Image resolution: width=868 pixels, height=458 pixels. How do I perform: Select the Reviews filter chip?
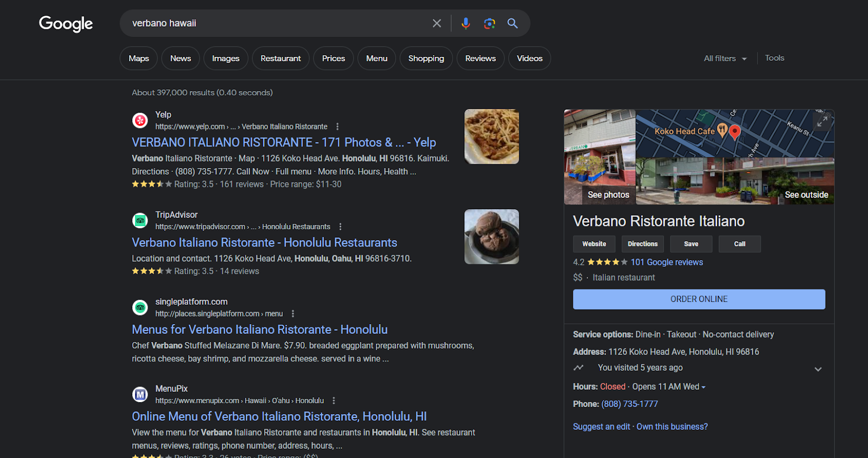(481, 58)
